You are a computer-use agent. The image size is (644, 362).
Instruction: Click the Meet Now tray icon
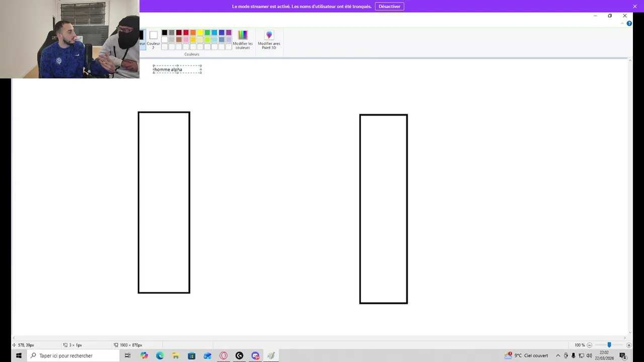(x=566, y=355)
